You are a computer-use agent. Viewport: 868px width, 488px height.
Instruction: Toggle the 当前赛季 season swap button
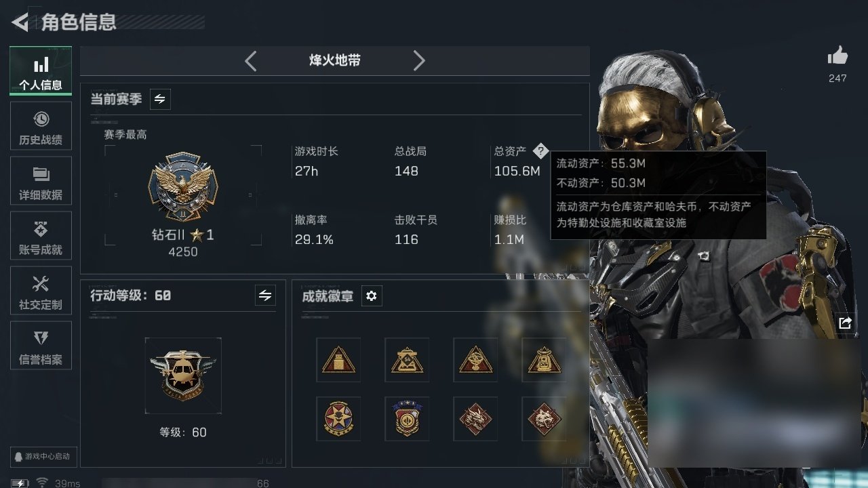click(x=160, y=99)
